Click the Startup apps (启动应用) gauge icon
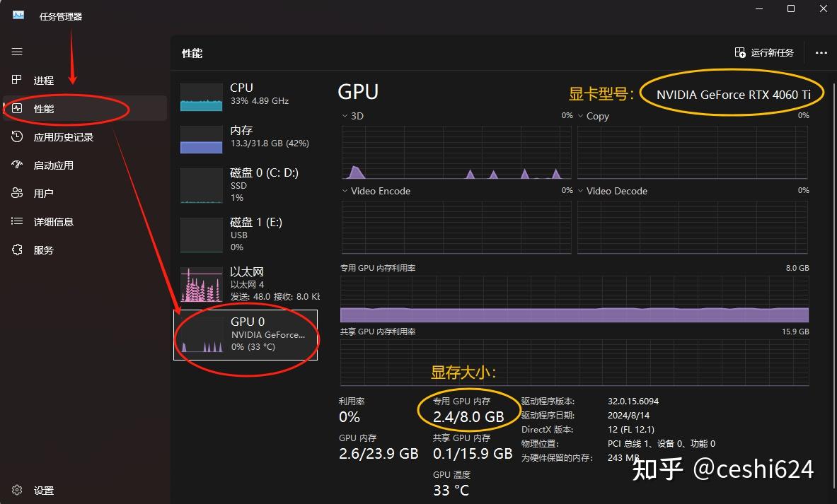Viewport: 837px width, 504px height. coord(17,165)
